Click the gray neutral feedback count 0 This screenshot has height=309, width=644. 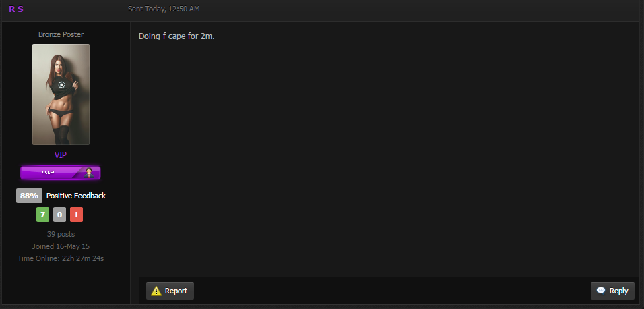pyautogui.click(x=59, y=215)
